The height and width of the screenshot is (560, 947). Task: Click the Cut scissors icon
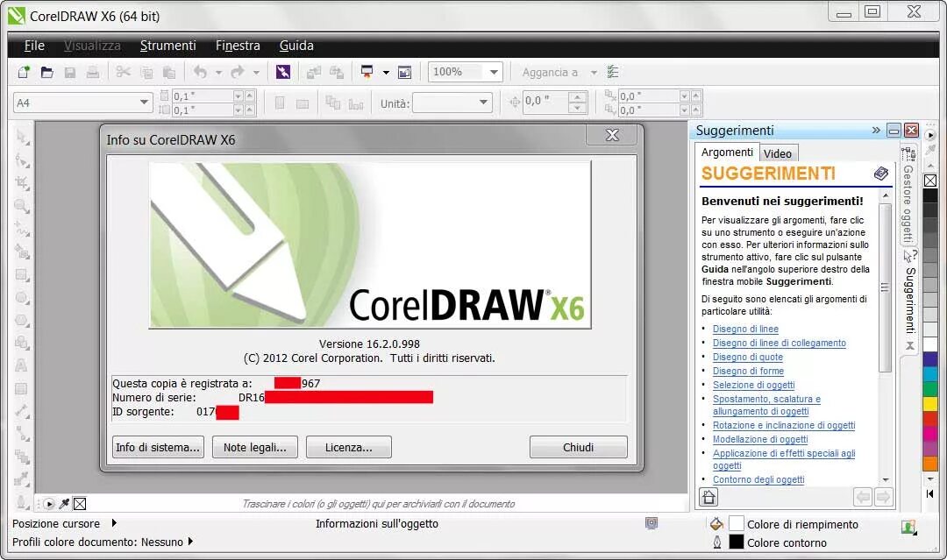(x=124, y=73)
